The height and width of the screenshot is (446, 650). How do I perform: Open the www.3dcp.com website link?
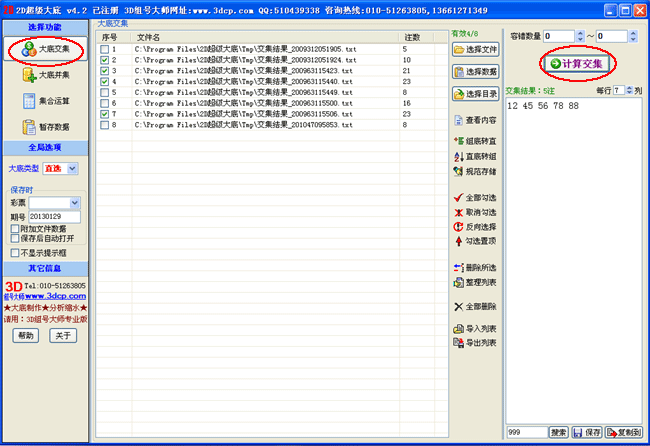48,296
